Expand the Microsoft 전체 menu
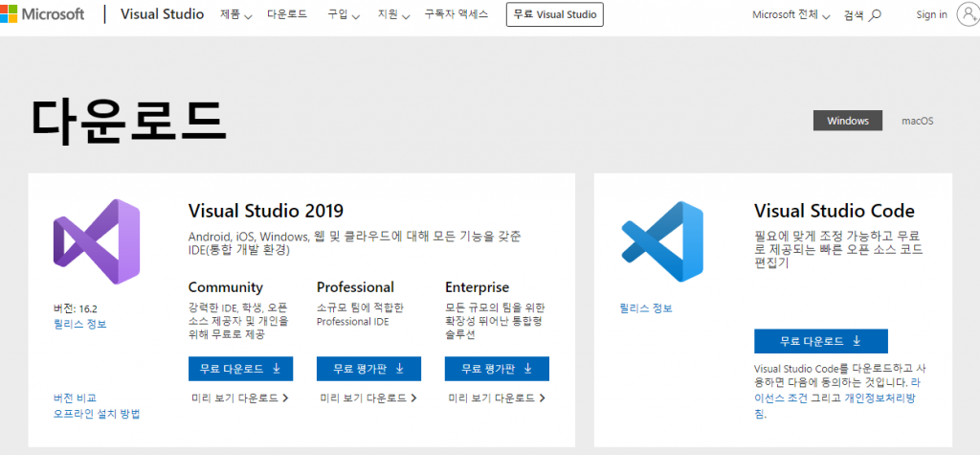Image resolution: width=980 pixels, height=455 pixels. 792,15
